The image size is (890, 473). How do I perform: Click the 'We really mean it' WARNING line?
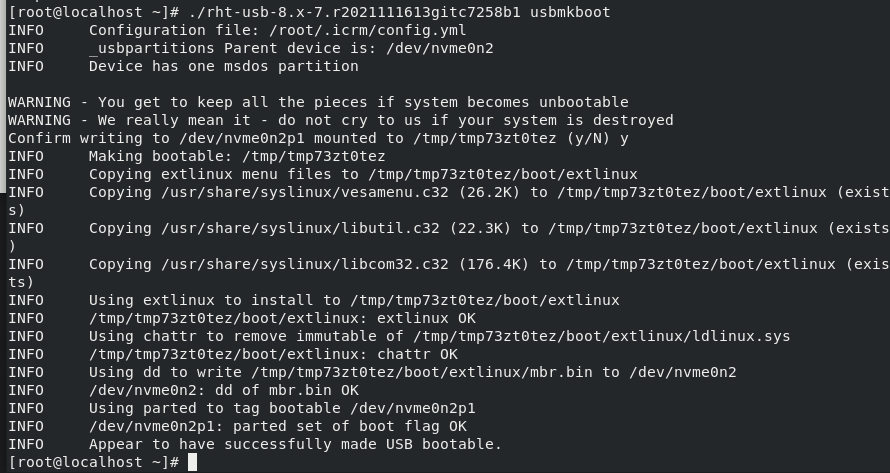point(340,120)
